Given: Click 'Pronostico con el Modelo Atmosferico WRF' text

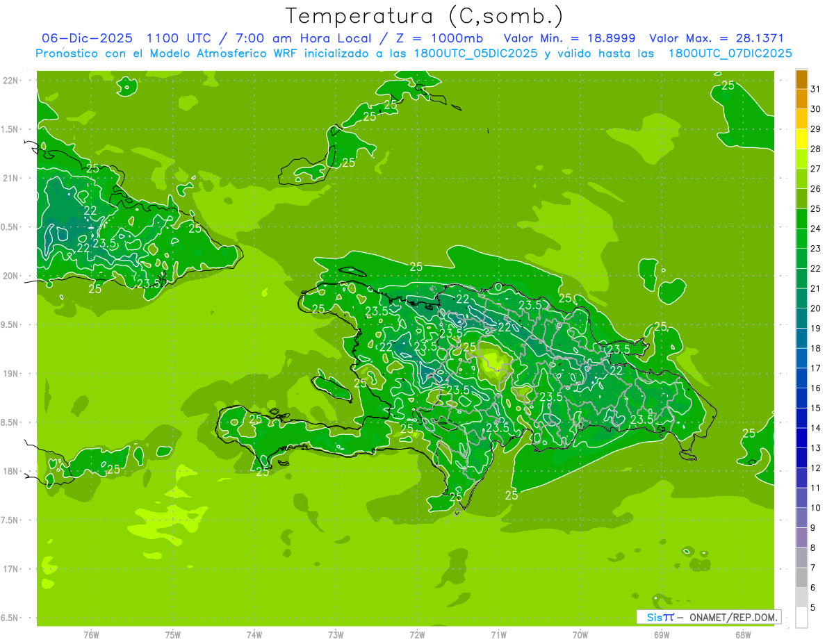Looking at the screenshot, I should (x=165, y=53).
